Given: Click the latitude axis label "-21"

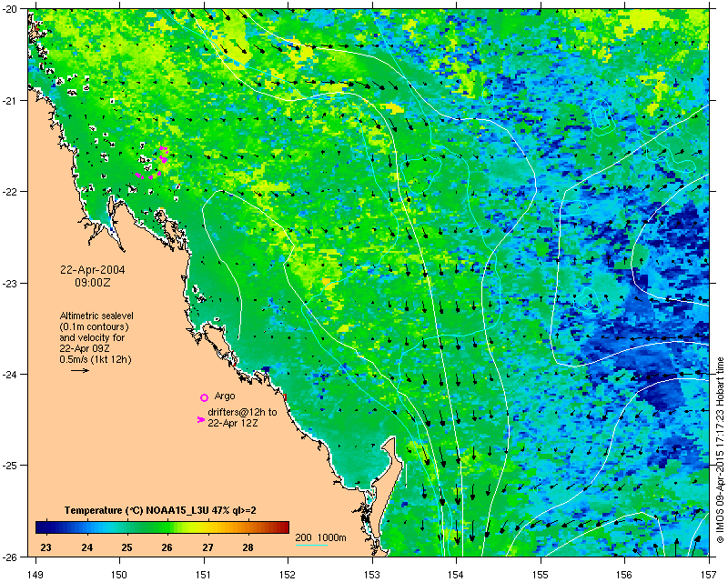Looking at the screenshot, I should point(11,101).
